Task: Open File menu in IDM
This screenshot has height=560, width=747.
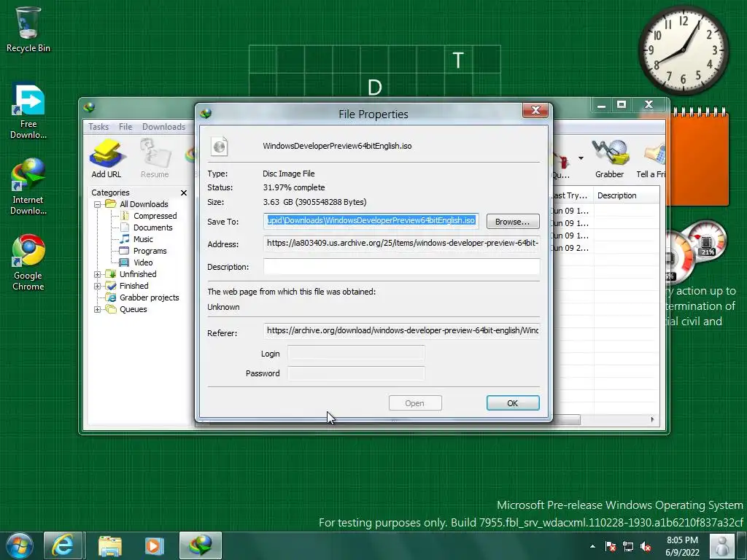Action: 125,127
